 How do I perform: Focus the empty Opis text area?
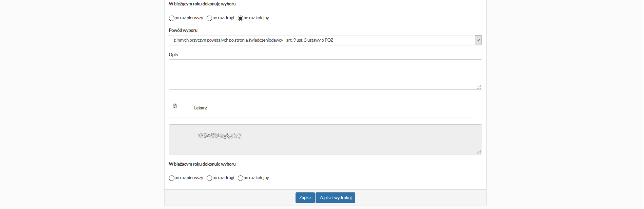325,75
